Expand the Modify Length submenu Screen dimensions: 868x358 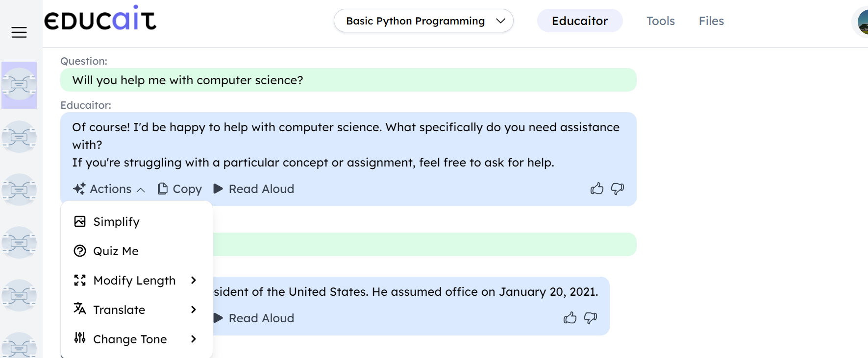click(194, 280)
